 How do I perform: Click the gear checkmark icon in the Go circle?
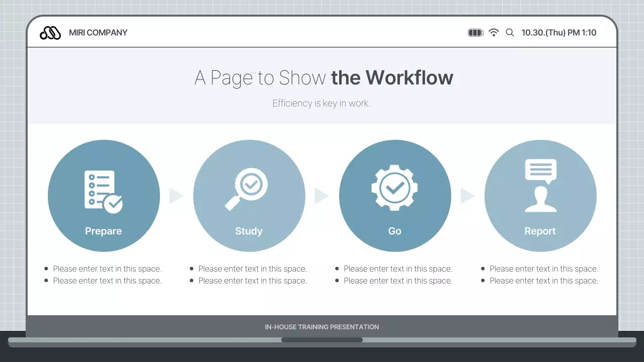(395, 189)
